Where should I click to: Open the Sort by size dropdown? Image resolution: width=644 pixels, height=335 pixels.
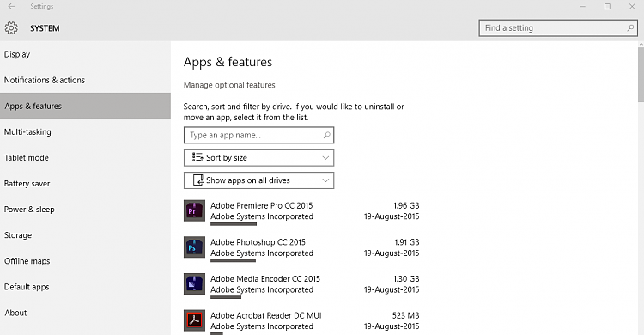(258, 158)
